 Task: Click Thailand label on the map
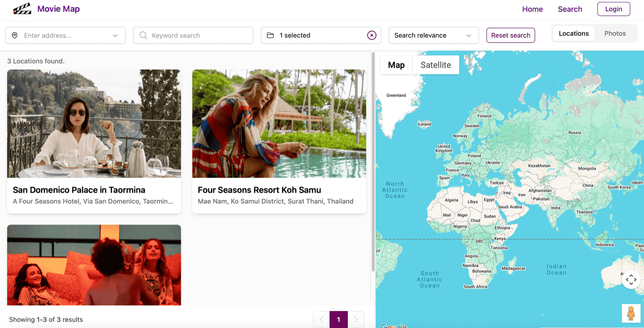pos(584,212)
